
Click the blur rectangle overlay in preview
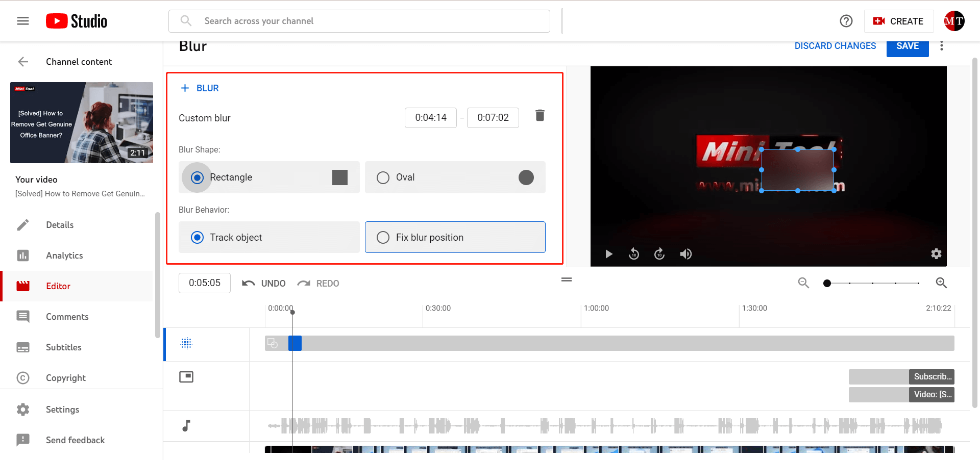click(798, 170)
